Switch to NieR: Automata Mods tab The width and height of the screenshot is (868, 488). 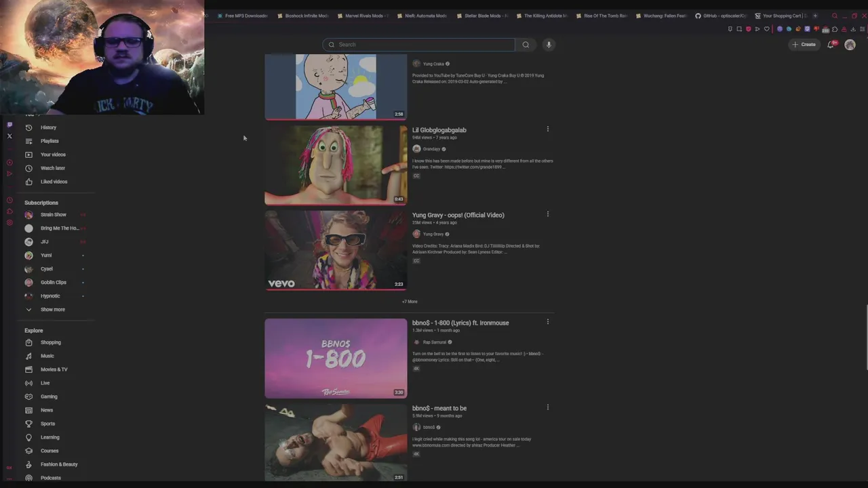tap(422, 16)
